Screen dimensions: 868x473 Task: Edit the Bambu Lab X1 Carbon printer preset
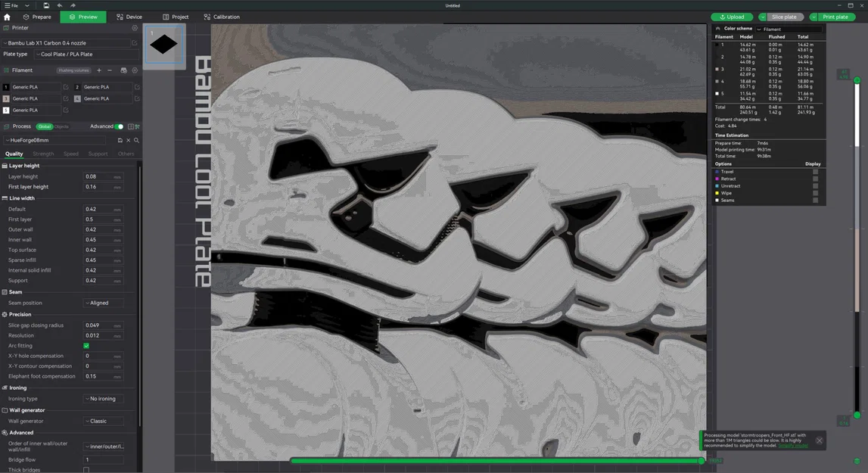coord(135,42)
